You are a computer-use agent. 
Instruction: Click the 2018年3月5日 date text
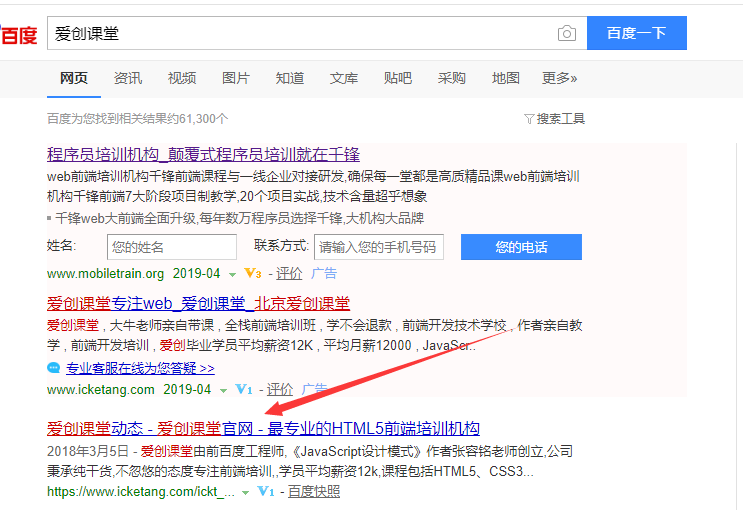tap(88, 451)
